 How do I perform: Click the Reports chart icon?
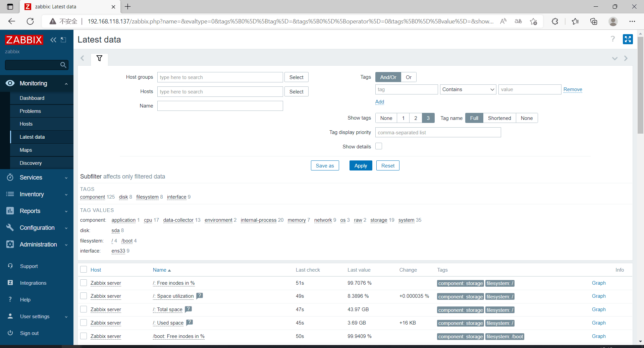10,211
